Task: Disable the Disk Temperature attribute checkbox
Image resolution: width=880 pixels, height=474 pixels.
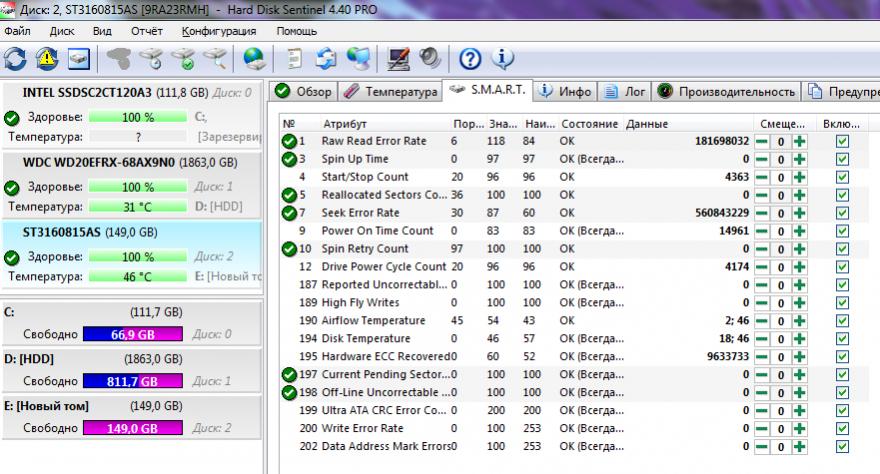Action: click(842, 339)
